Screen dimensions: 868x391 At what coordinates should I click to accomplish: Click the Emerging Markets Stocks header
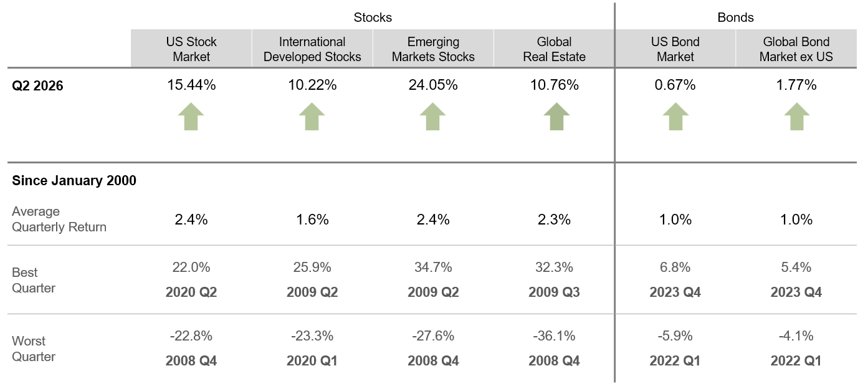point(433,49)
